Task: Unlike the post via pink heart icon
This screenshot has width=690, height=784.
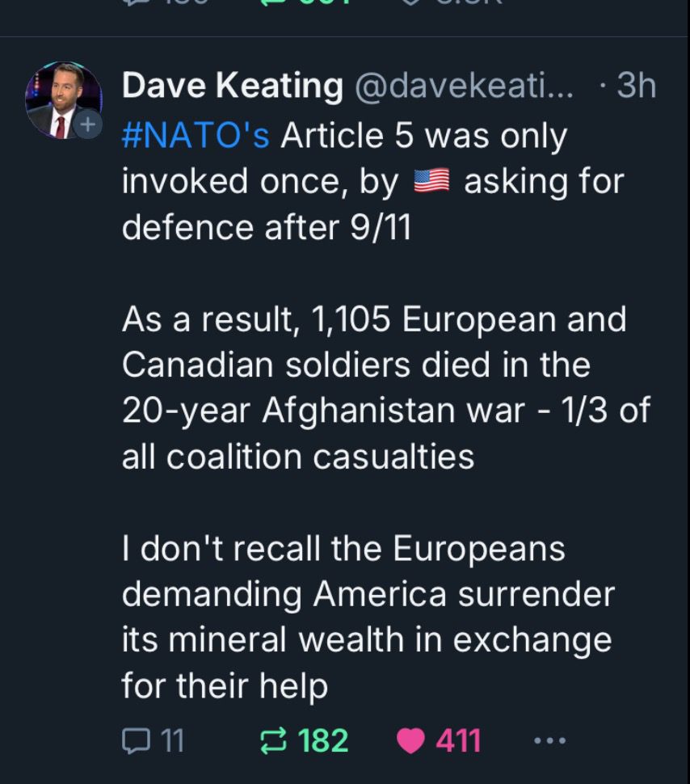Action: (x=410, y=740)
